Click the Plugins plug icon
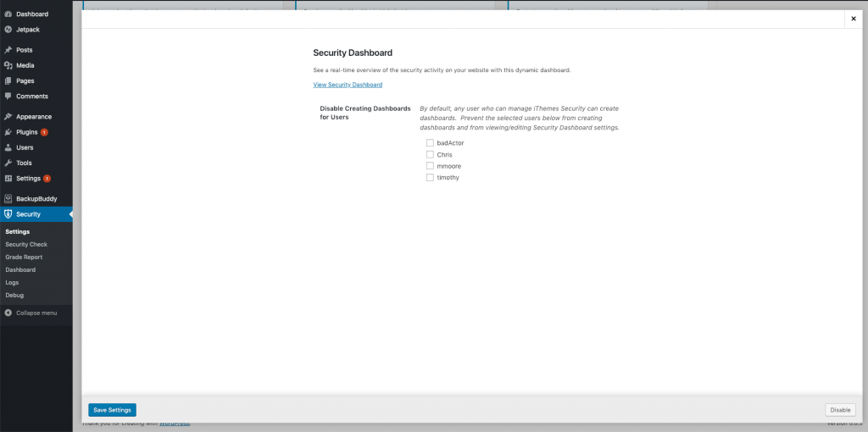The image size is (868, 432). pos(8,132)
